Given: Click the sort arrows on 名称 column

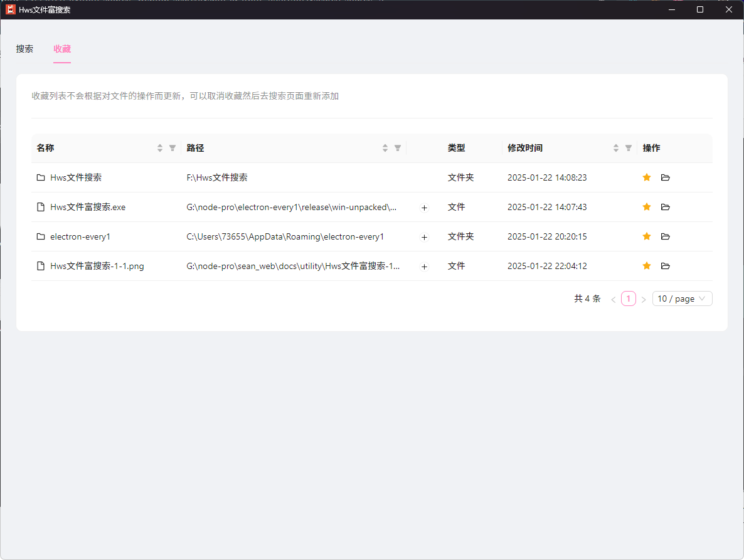Looking at the screenshot, I should [159, 147].
